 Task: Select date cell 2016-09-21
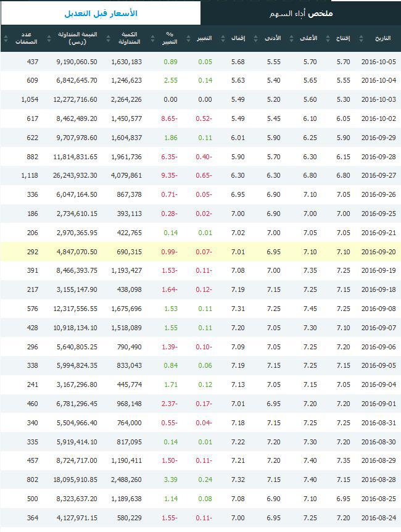coord(379,233)
